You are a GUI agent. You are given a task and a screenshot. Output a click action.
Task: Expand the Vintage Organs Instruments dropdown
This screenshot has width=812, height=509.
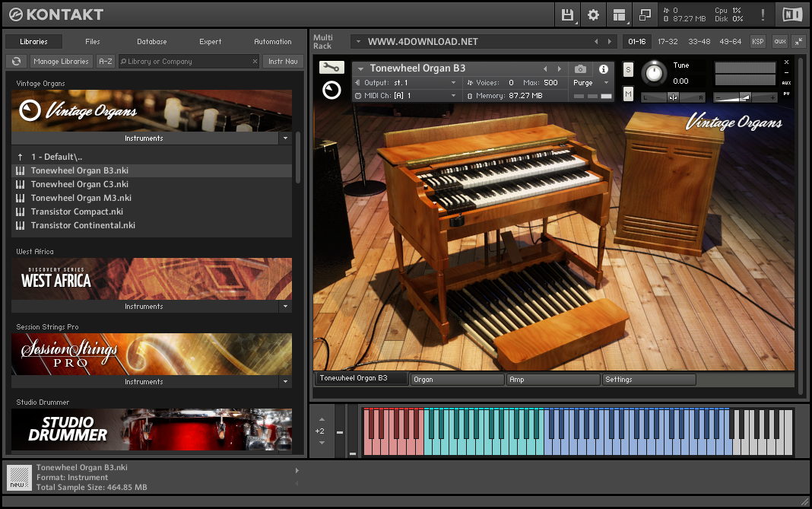(x=285, y=138)
